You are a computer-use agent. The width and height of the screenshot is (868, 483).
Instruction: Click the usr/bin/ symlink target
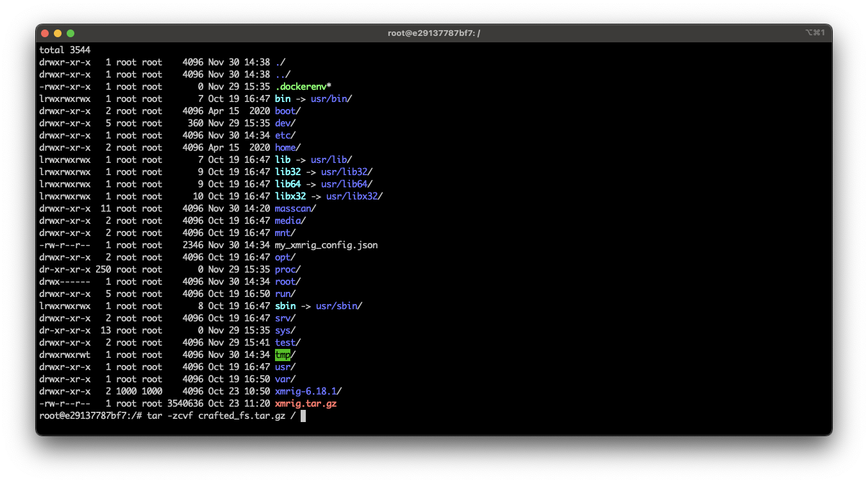pyautogui.click(x=331, y=99)
